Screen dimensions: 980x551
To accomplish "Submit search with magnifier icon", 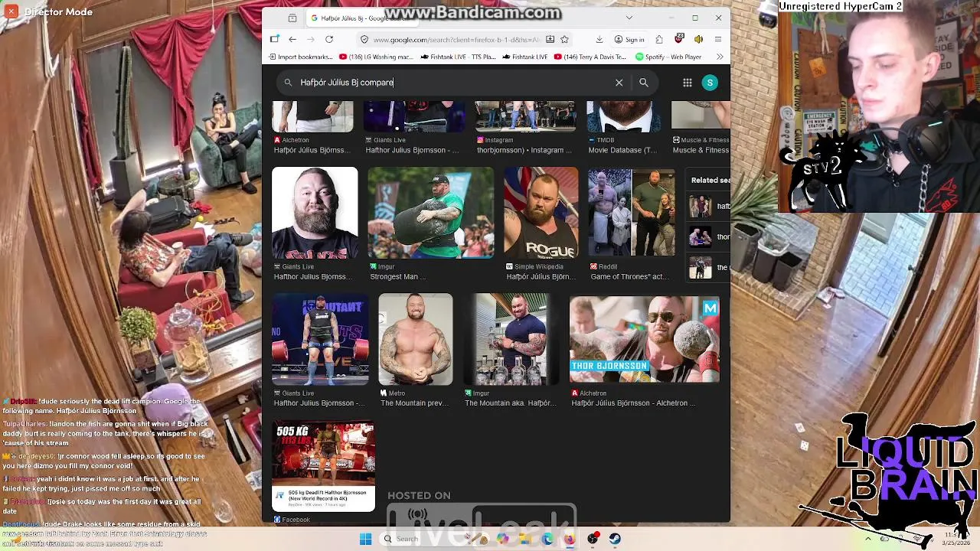I will (643, 82).
